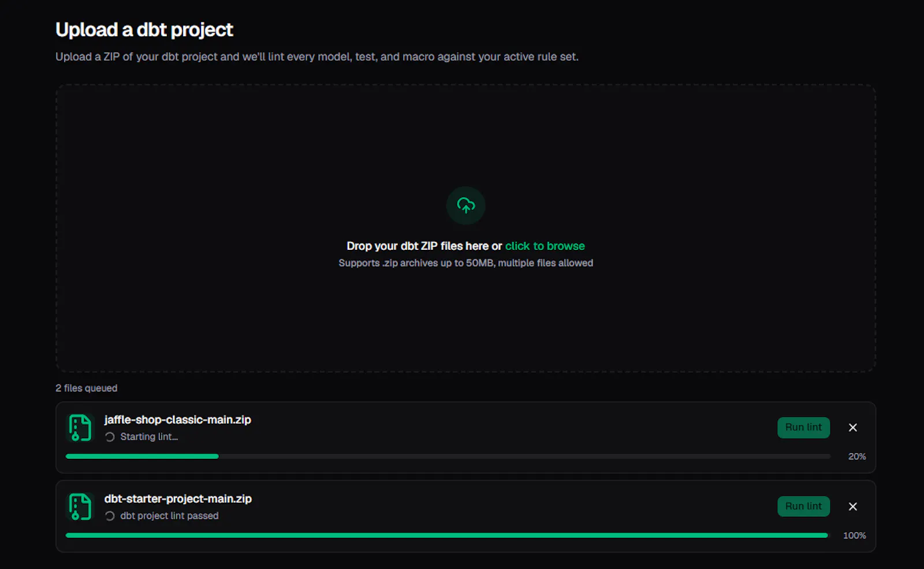Click the zip file icon for jaffle-shop-classic-main.zip

point(80,428)
